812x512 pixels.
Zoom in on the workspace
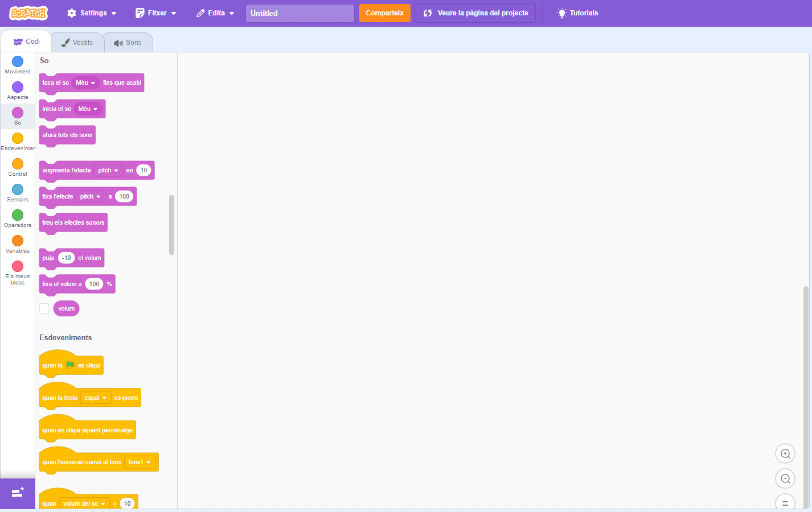coord(785,454)
